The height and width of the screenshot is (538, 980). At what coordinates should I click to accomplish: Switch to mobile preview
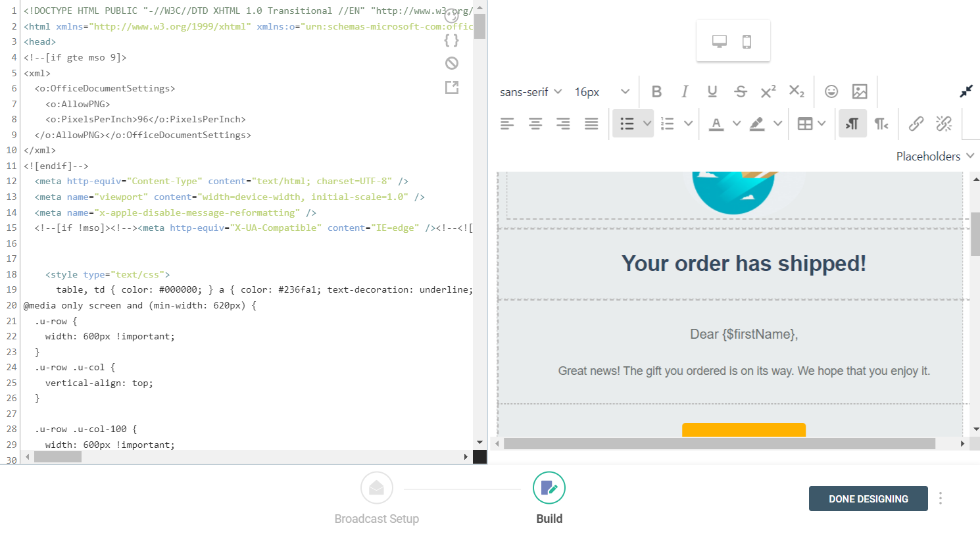(x=747, y=41)
